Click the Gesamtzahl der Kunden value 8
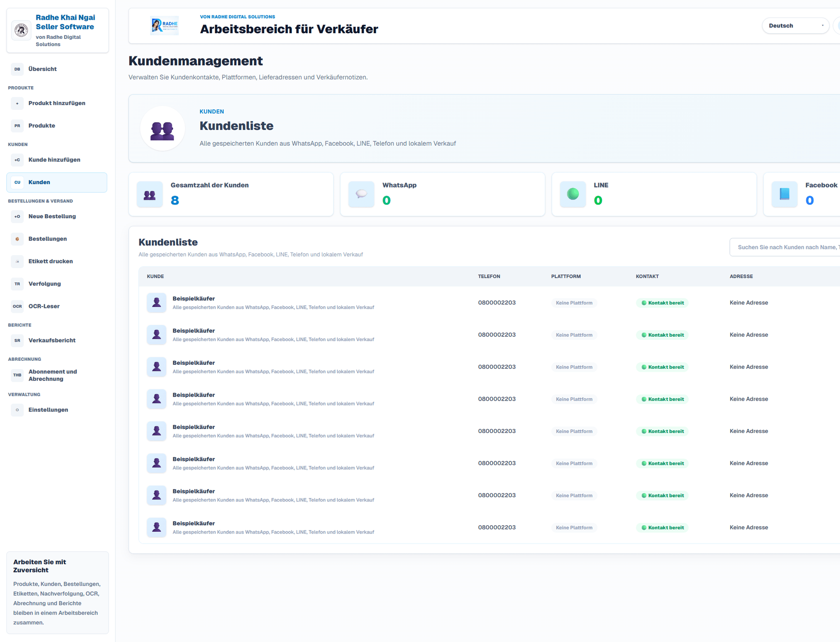840x642 pixels. (175, 201)
